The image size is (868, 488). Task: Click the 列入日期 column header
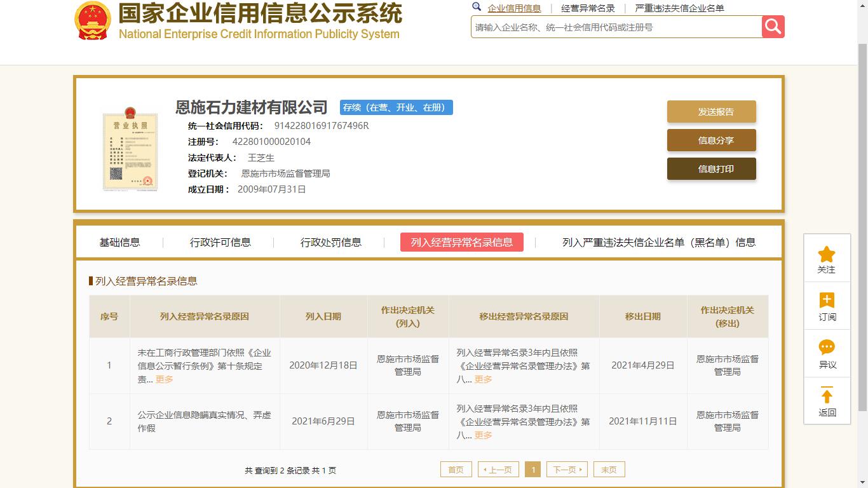coord(323,316)
